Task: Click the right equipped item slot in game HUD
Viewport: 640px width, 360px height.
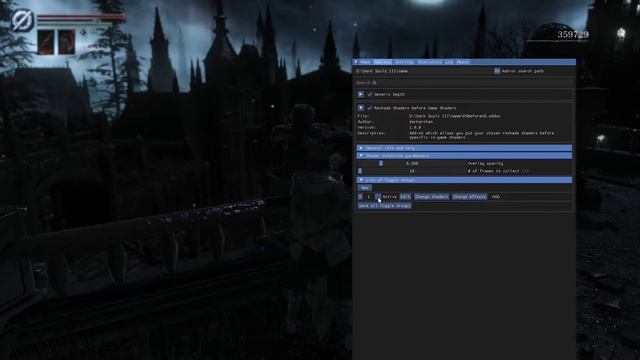Action: click(x=67, y=42)
